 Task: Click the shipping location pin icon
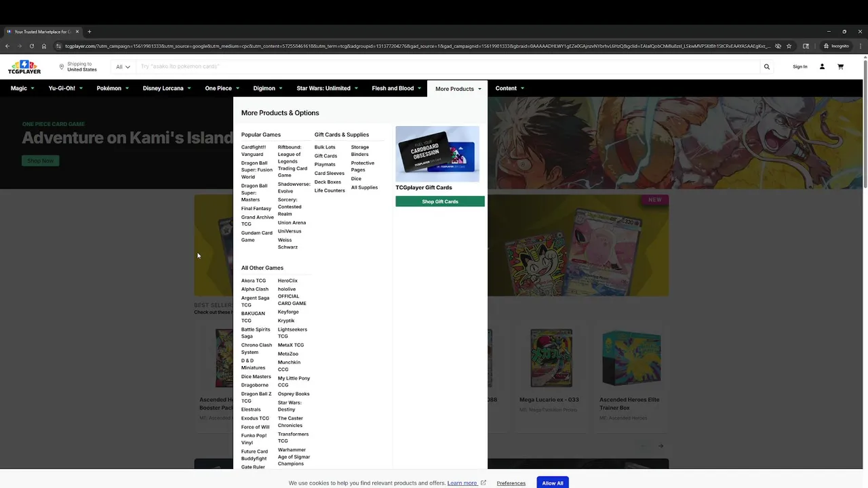[61, 66]
